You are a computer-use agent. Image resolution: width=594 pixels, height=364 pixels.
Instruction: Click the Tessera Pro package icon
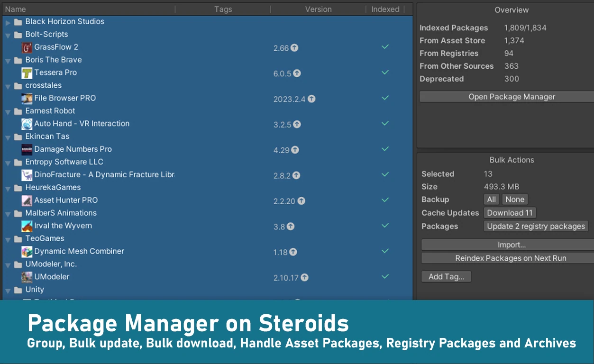(27, 73)
